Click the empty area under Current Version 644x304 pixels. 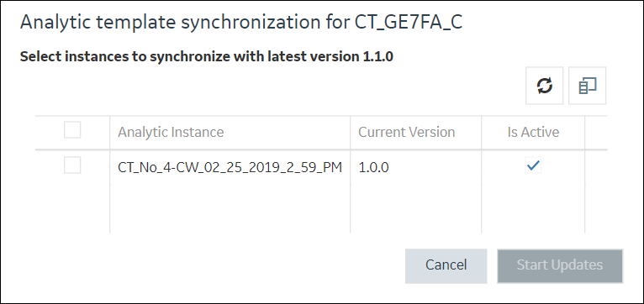pyautogui.click(x=415, y=208)
